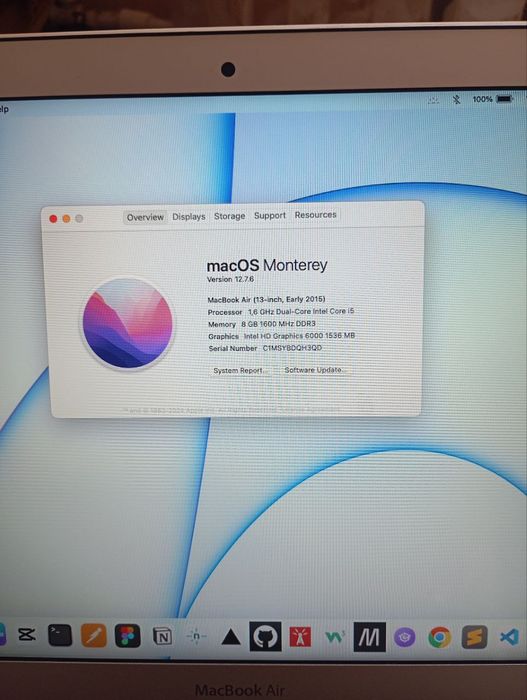
Task: Open the purple round icon in dock
Action: click(x=405, y=637)
